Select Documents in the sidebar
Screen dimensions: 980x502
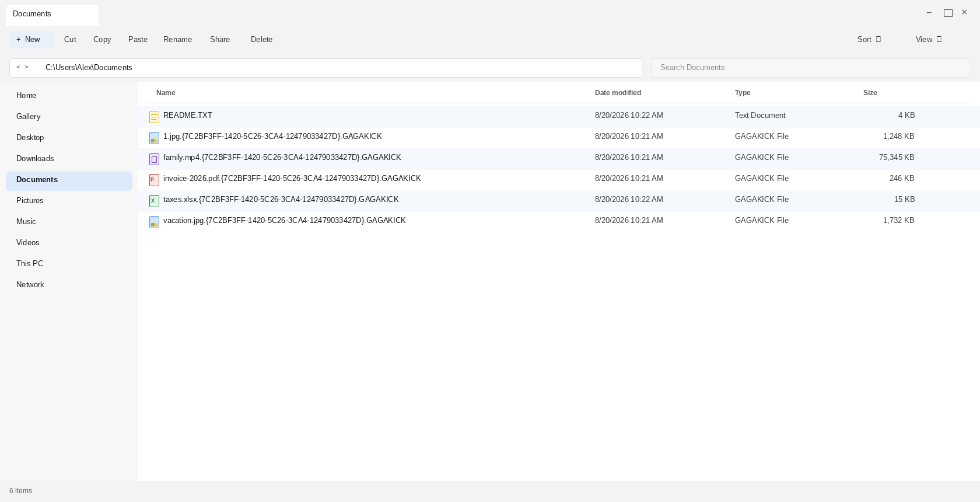[x=69, y=181]
